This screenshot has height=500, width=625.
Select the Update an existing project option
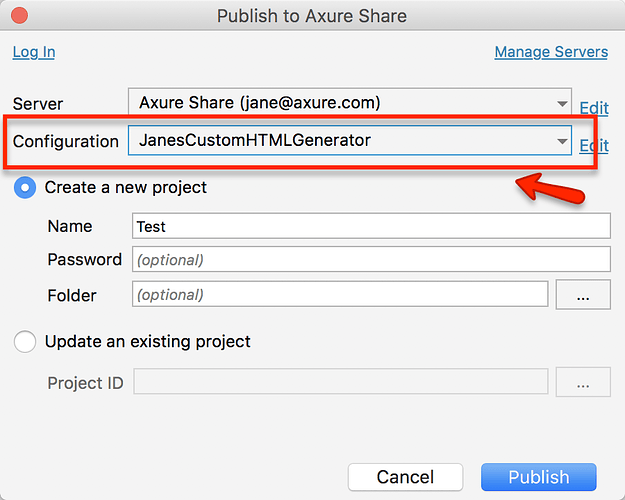[x=27, y=342]
